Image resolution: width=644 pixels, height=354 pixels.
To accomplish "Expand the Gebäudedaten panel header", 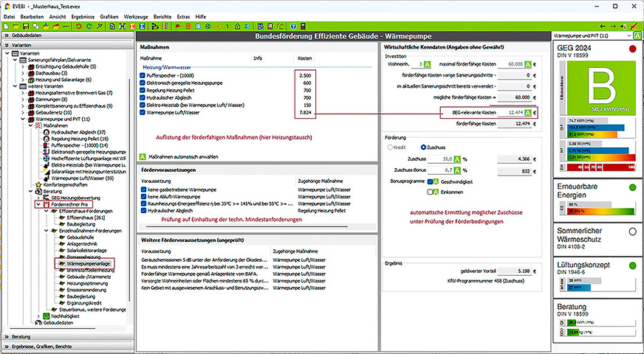I will [x=67, y=35].
